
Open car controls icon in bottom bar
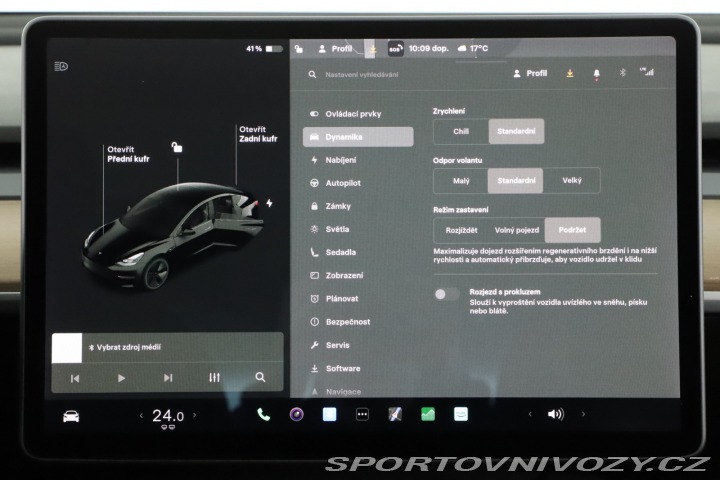pyautogui.click(x=71, y=417)
